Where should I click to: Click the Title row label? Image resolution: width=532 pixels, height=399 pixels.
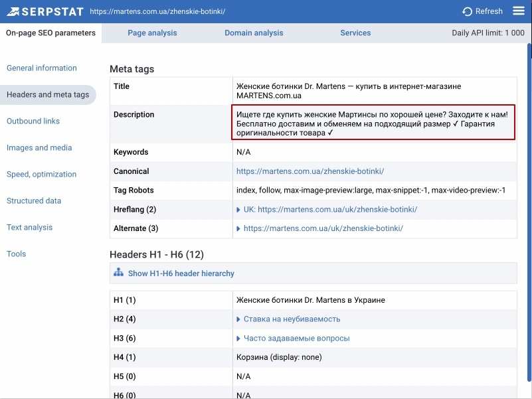(122, 86)
